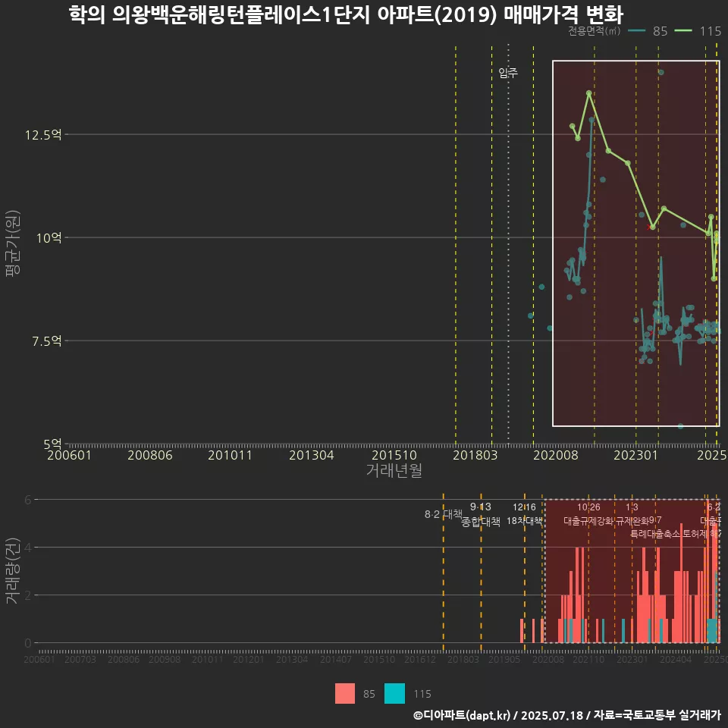The width and height of the screenshot is (728, 728).
Task: Click 201304 on the price chart x-axis
Action: [x=312, y=455]
